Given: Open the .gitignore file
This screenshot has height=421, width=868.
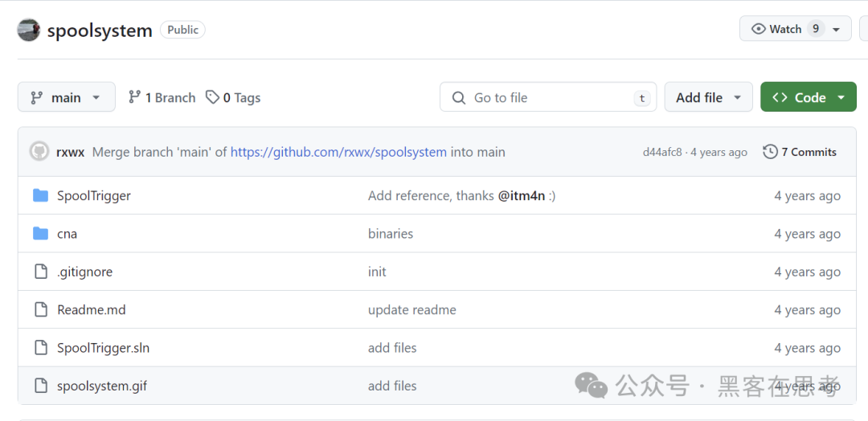Looking at the screenshot, I should [x=84, y=272].
